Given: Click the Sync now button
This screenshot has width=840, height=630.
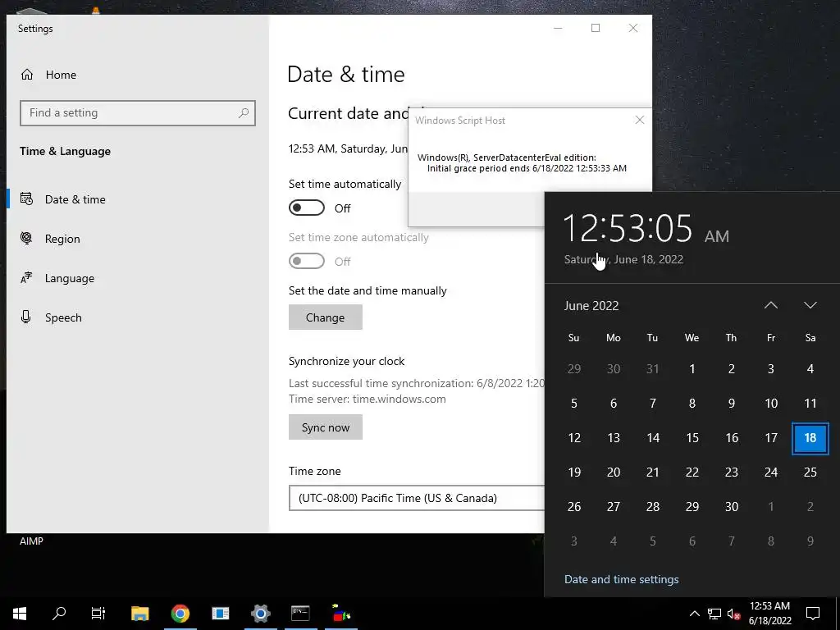Looking at the screenshot, I should 325,427.
